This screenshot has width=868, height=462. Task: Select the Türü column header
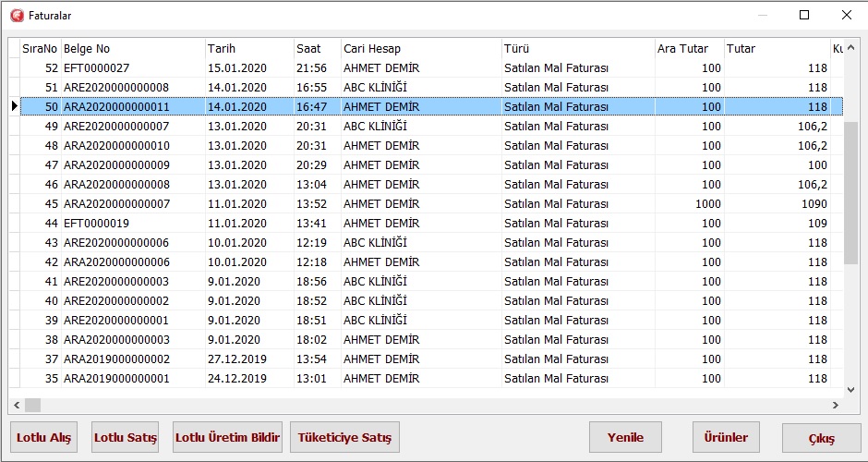coord(576,48)
